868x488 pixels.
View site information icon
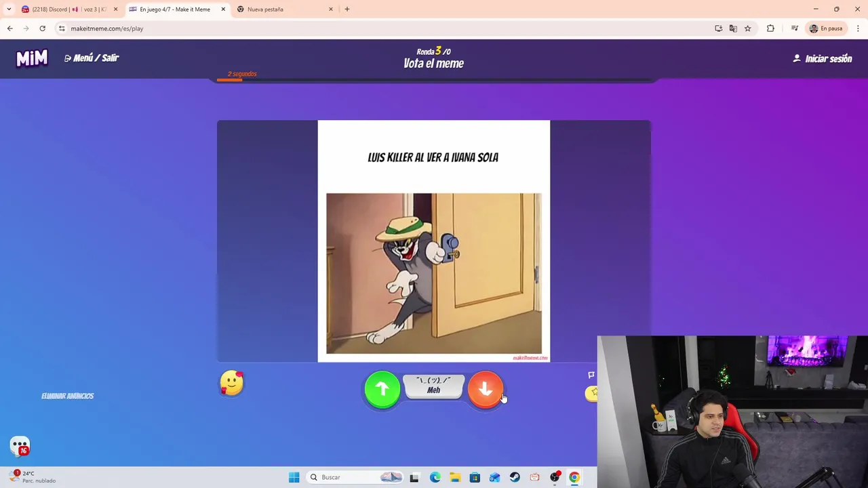pos(62,28)
